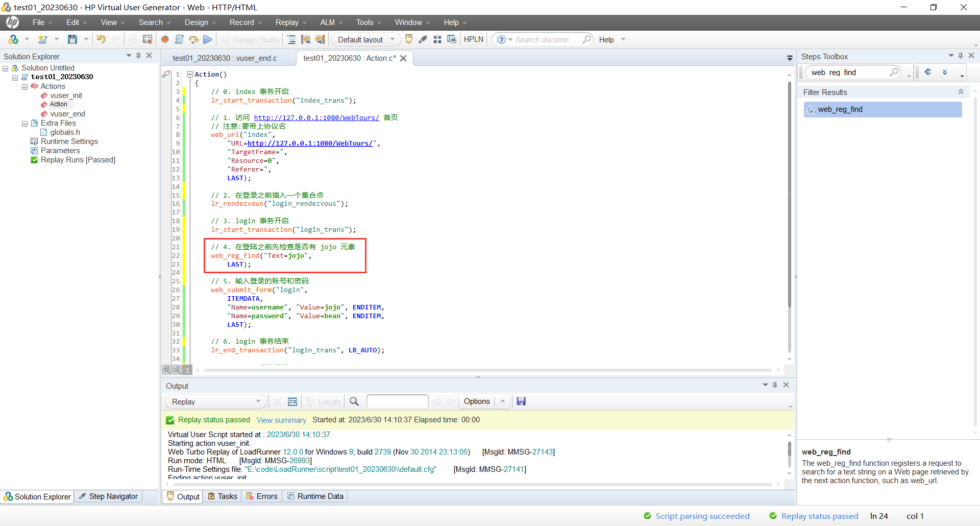Collapse the Filter Results section
The height and width of the screenshot is (526, 980).
[x=961, y=92]
